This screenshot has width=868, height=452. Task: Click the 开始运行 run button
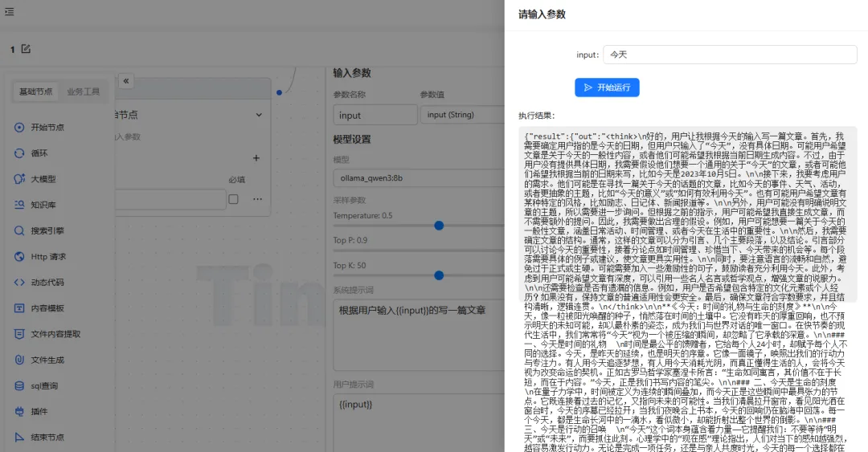[x=607, y=88]
